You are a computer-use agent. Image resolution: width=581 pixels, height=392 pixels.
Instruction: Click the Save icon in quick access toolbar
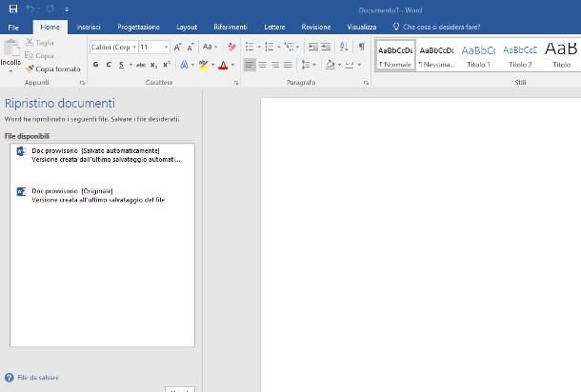[13, 9]
